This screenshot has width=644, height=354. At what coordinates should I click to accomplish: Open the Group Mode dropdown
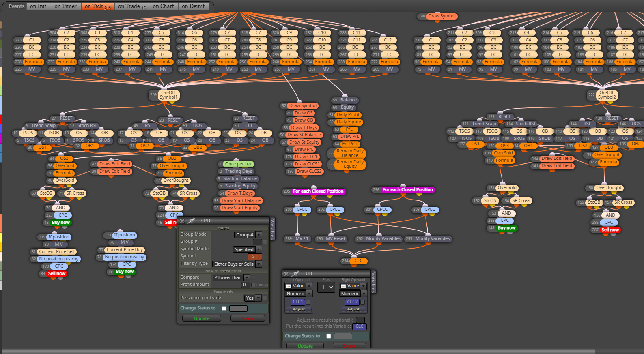click(x=248, y=235)
